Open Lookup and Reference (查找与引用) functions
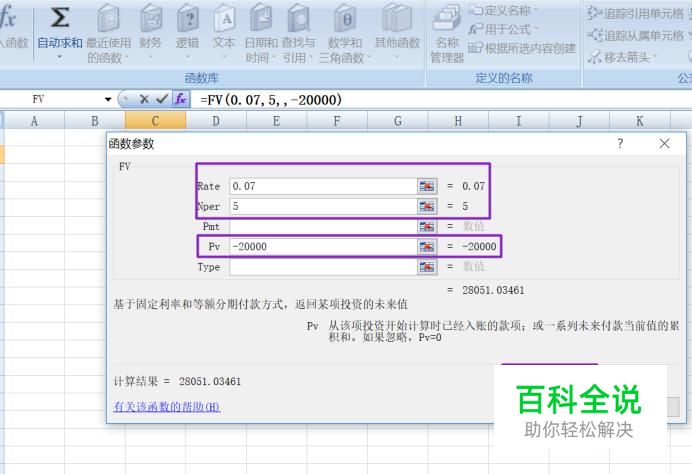 point(298,33)
